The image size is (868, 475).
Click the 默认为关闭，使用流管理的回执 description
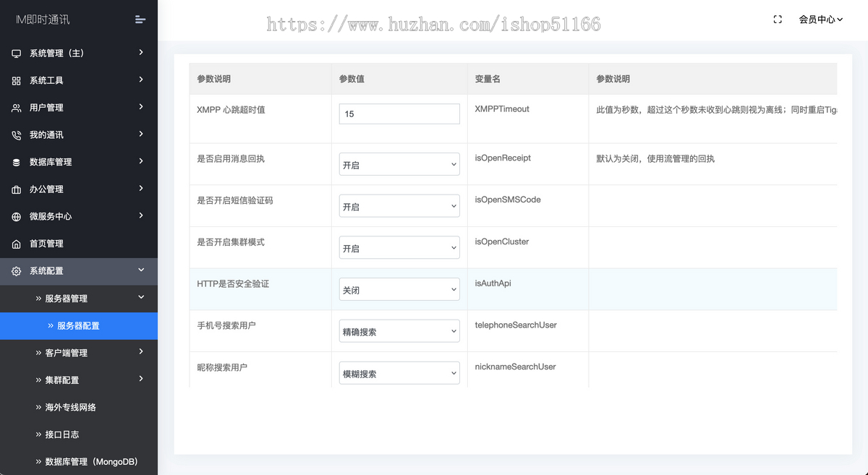[x=655, y=158]
